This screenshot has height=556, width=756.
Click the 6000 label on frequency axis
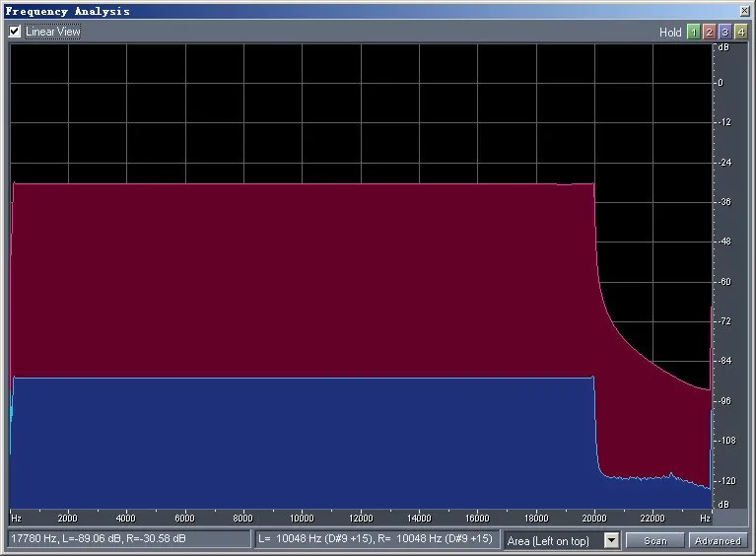pos(184,518)
